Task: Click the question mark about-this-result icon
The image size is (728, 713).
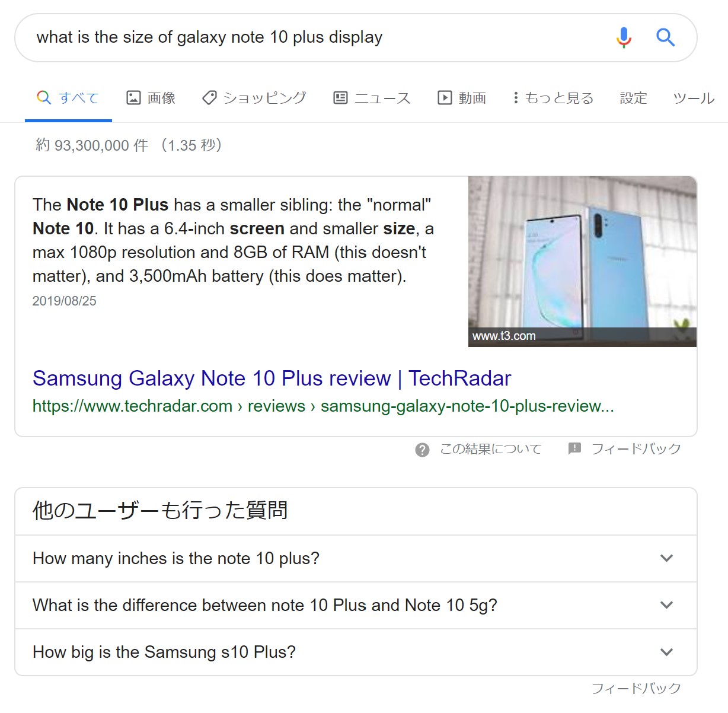Action: (x=422, y=450)
